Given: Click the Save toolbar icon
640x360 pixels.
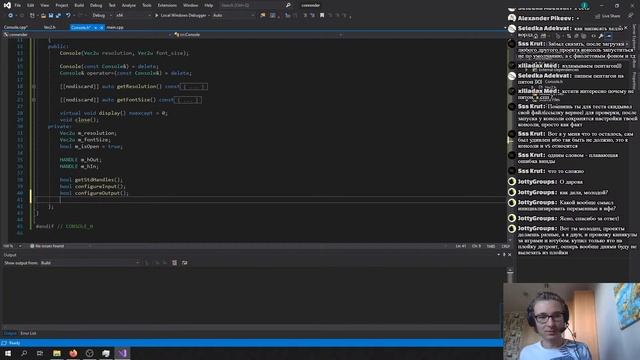Looking at the screenshot, I should [x=51, y=16].
